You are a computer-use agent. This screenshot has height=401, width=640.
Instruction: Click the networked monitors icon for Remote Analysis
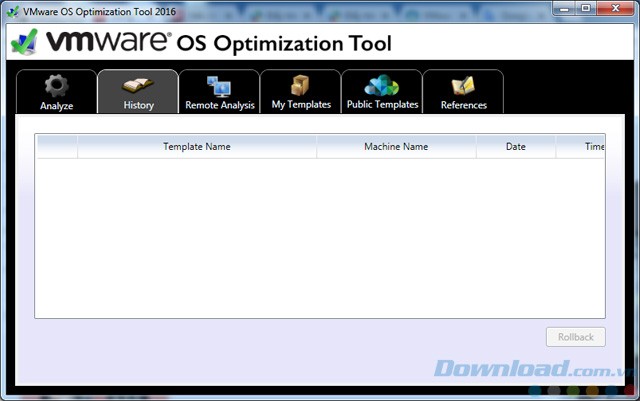[219, 86]
